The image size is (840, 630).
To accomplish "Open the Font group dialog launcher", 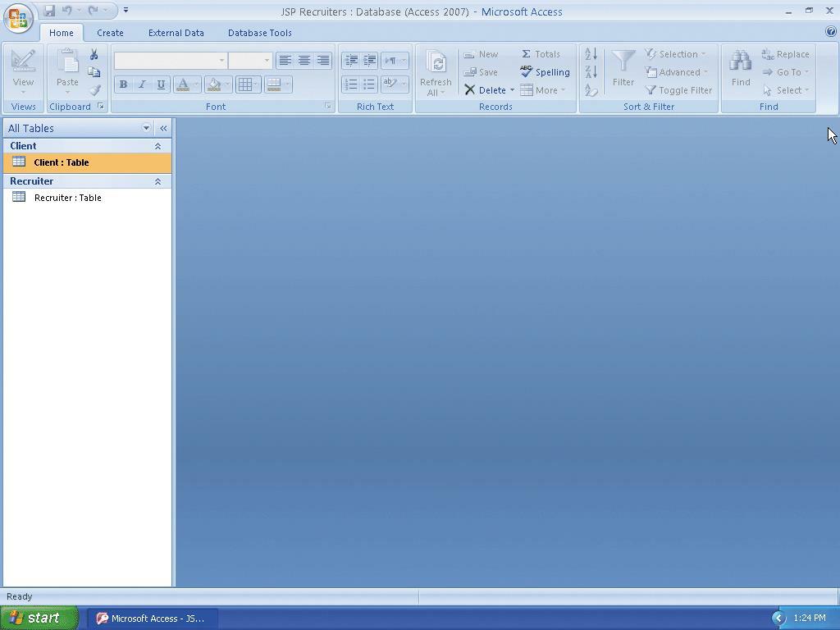I will coord(328,107).
